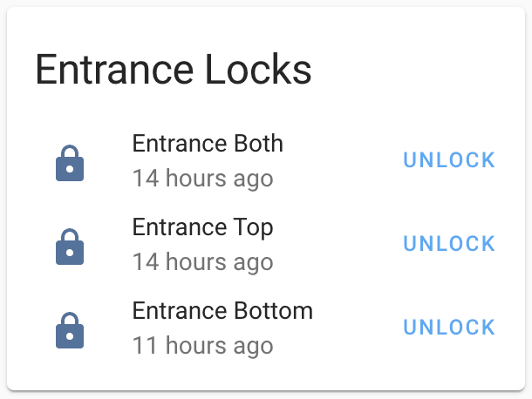View Entrance Bottom state via lock icon
This screenshot has width=532, height=399.
click(70, 330)
